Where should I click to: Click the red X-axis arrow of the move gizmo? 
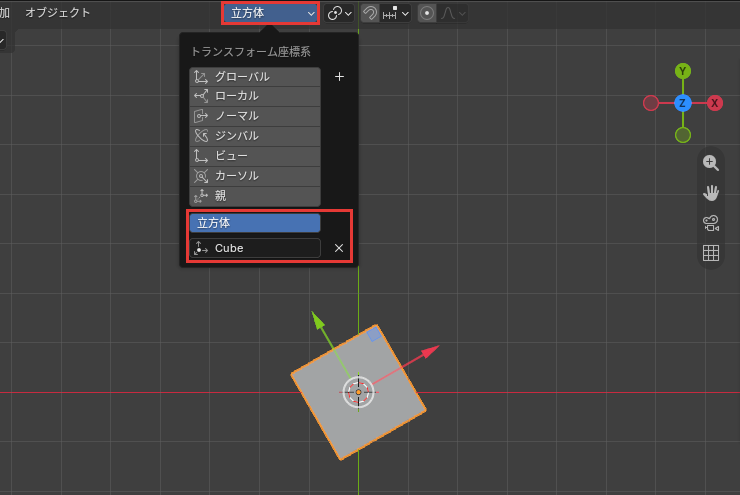(429, 352)
